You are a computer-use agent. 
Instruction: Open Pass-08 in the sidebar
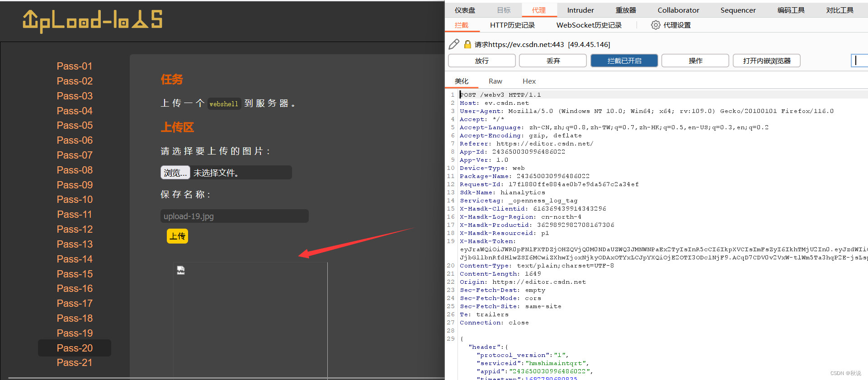(75, 170)
